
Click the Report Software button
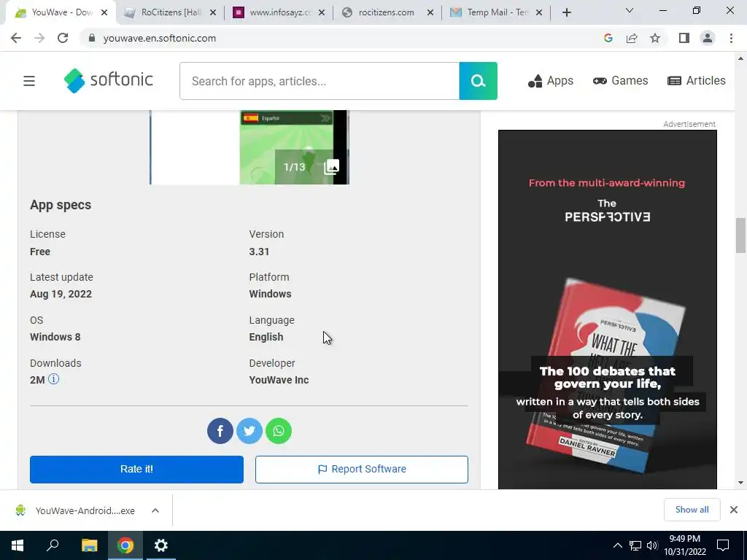point(362,469)
